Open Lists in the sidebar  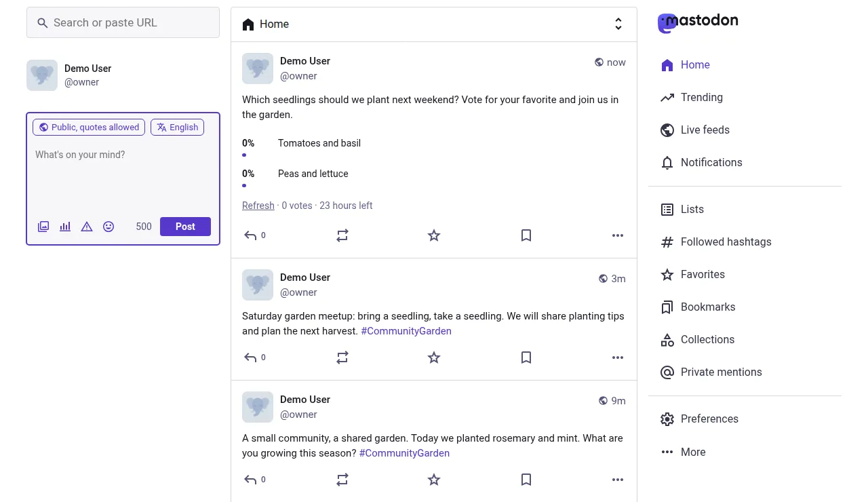pos(682,209)
